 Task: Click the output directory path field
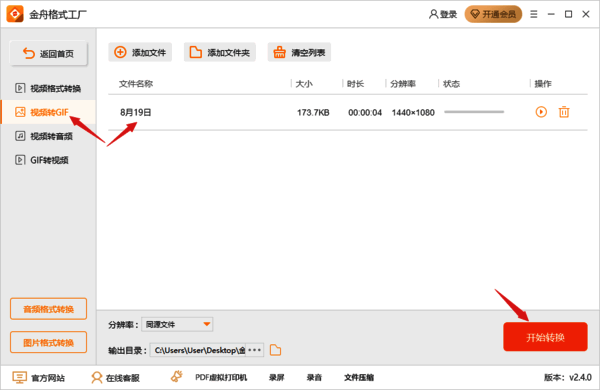click(198, 350)
